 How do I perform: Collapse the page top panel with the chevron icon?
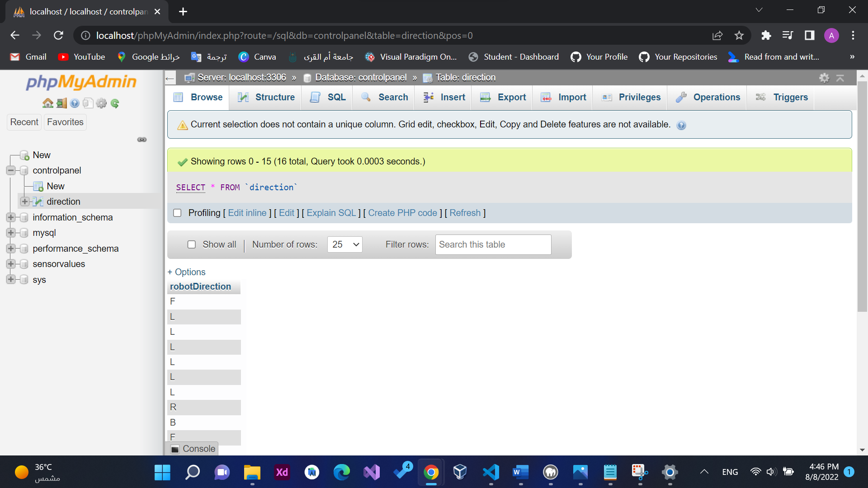pyautogui.click(x=840, y=78)
